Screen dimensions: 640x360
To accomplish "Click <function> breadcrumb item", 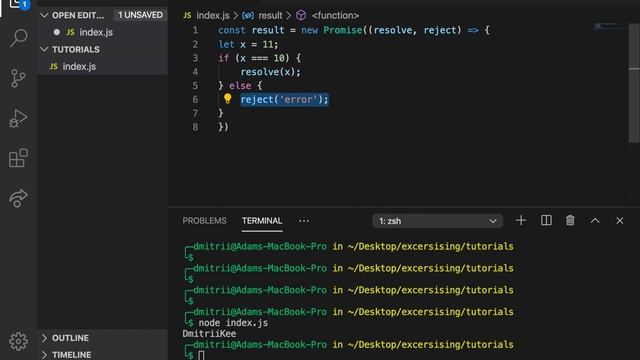I will [335, 16].
